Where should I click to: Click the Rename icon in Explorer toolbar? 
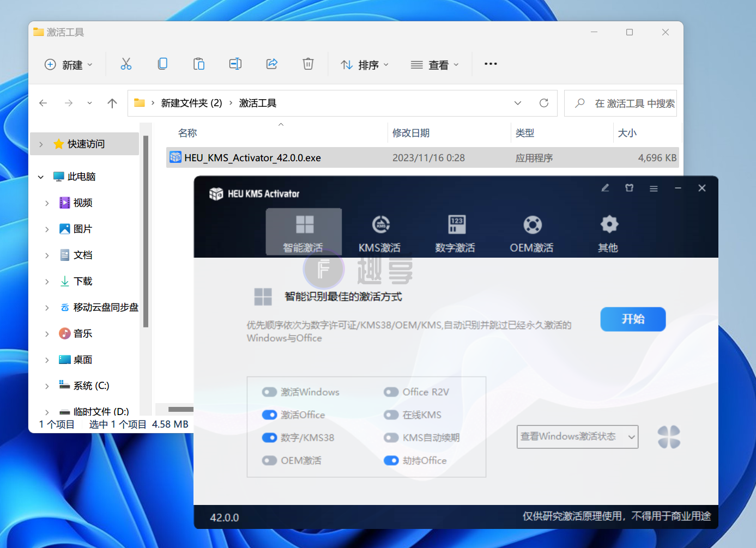pos(235,64)
